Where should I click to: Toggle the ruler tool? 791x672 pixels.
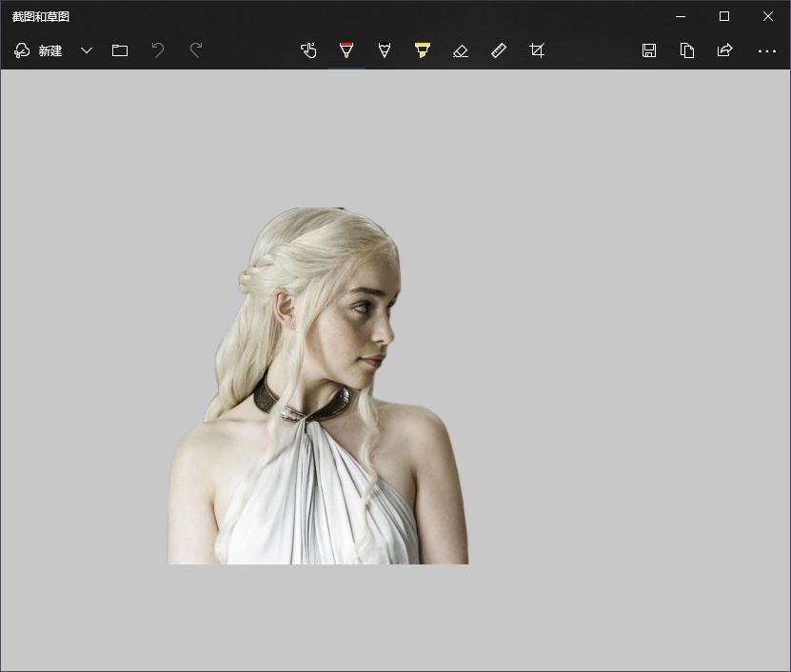(499, 50)
